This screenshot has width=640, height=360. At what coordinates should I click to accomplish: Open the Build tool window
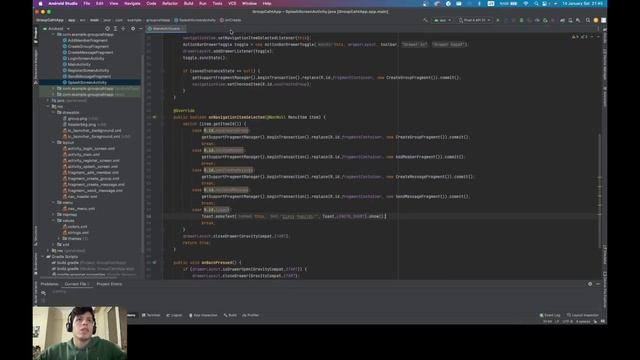coord(230,315)
